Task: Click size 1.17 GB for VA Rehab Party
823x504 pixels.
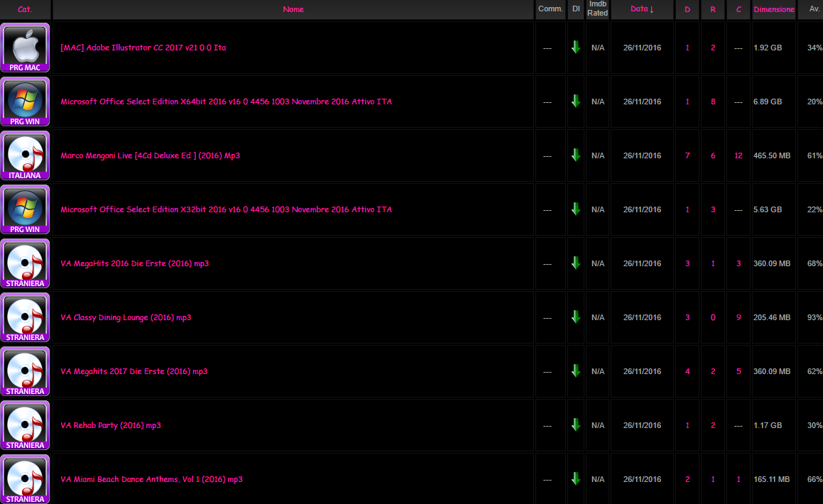Action: tap(768, 425)
